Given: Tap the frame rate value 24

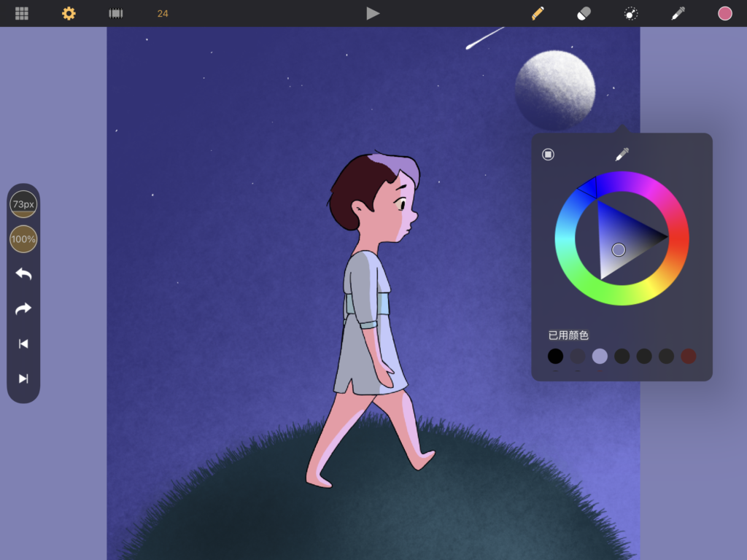Looking at the screenshot, I should [x=163, y=13].
